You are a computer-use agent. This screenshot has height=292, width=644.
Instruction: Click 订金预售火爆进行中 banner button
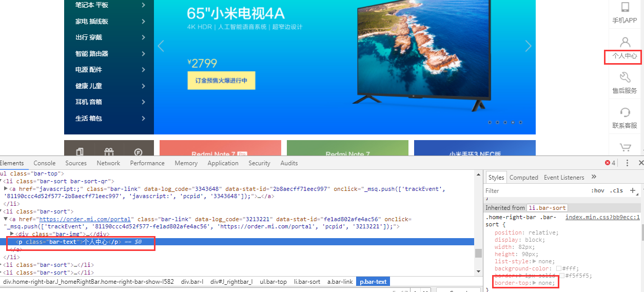221,81
